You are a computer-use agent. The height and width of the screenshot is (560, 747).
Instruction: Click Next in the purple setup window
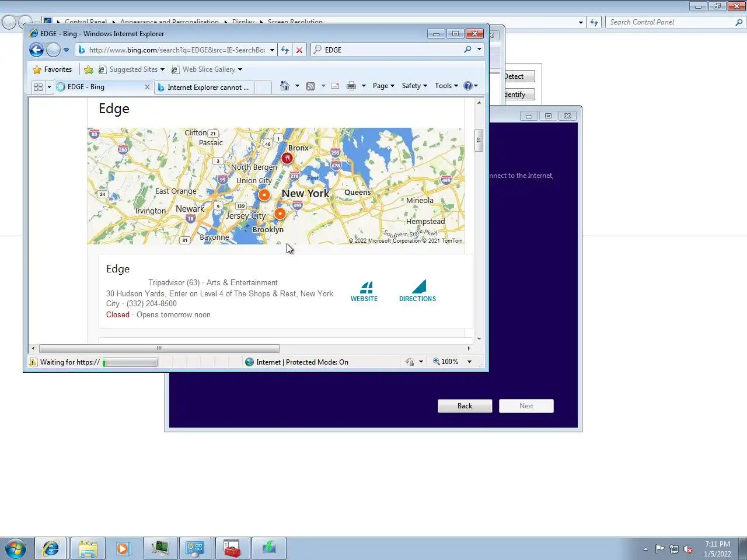pos(526,406)
